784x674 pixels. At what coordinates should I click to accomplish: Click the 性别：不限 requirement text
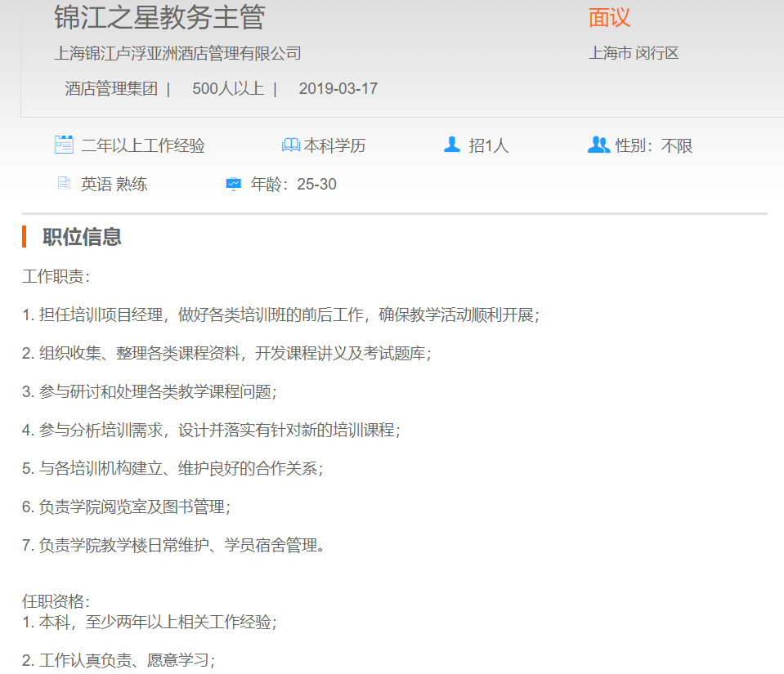(654, 146)
